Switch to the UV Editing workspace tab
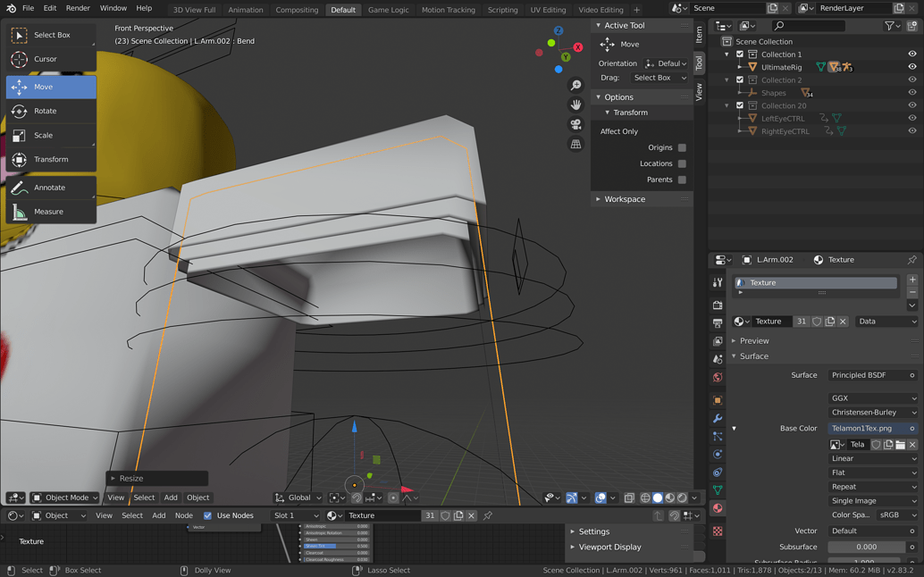This screenshot has height=577, width=924. tap(548, 9)
